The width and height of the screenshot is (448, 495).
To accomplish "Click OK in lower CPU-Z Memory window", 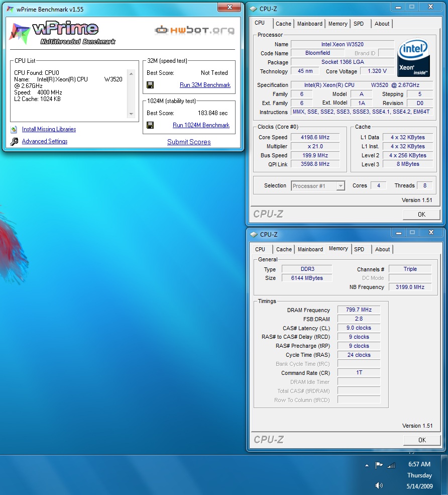I will [x=422, y=440].
